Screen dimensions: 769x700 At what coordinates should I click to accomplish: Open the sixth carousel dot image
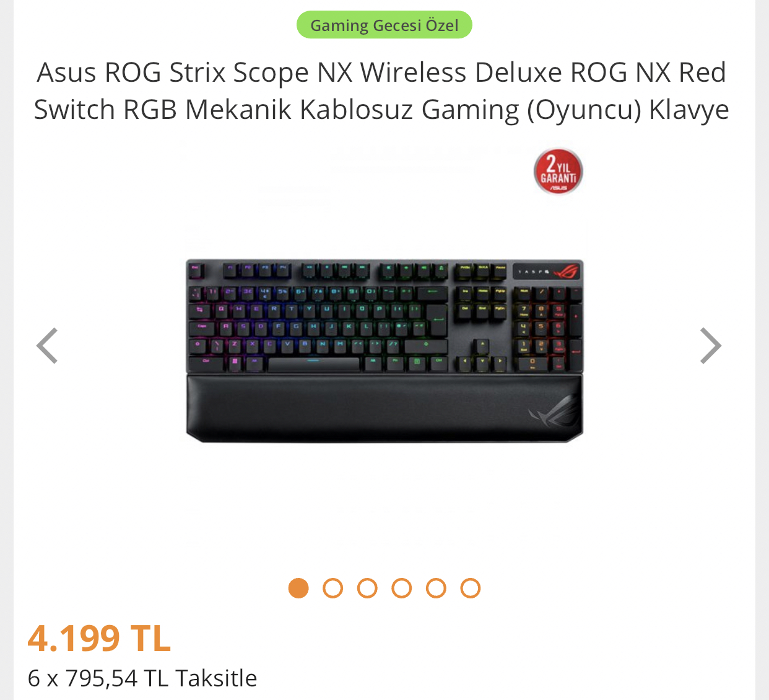coord(470,588)
